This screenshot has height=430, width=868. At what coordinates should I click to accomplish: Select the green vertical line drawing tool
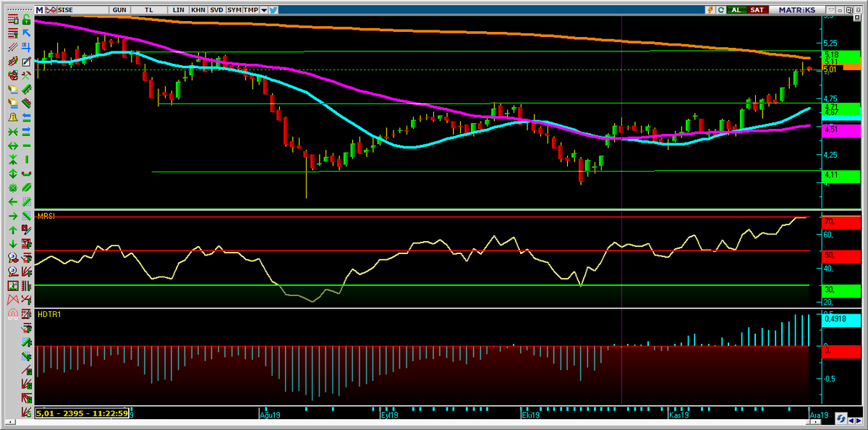[x=26, y=159]
